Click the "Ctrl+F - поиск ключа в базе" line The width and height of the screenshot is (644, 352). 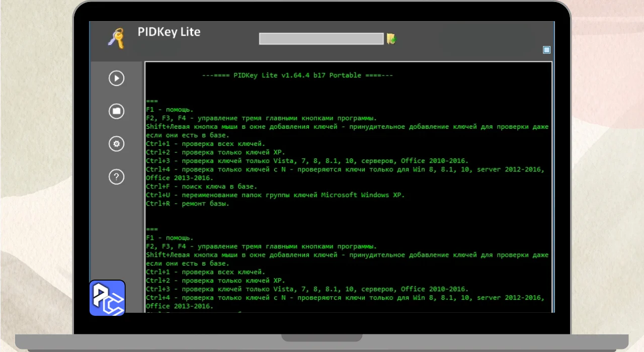pyautogui.click(x=201, y=187)
